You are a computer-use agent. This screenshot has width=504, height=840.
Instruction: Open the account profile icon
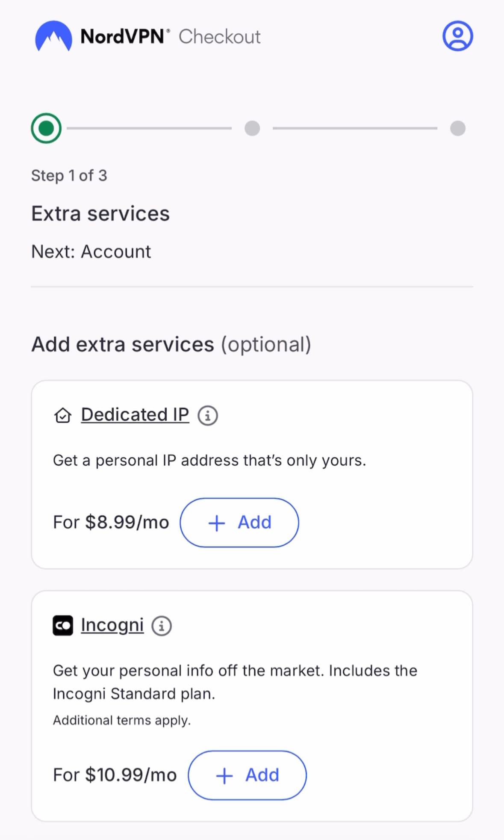point(457,36)
